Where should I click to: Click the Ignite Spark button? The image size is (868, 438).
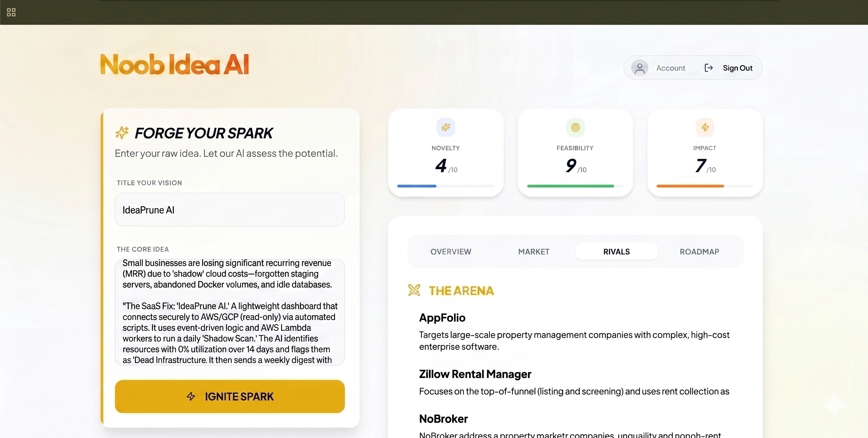(x=230, y=397)
